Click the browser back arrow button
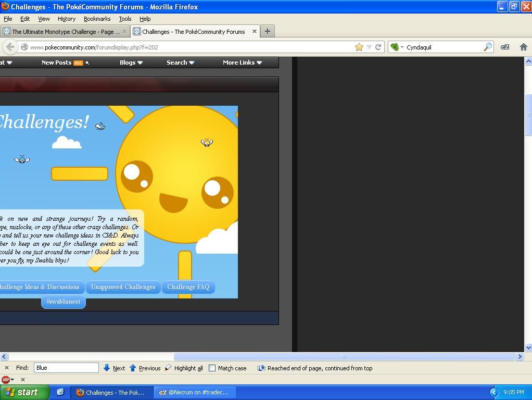 [x=10, y=47]
